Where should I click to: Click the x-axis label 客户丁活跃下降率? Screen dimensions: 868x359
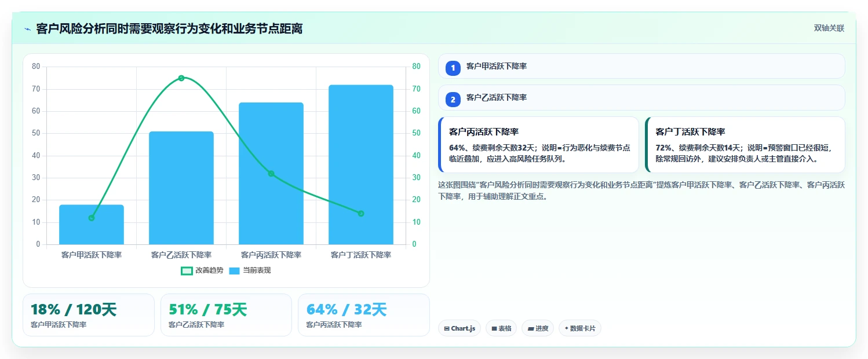[x=361, y=255]
